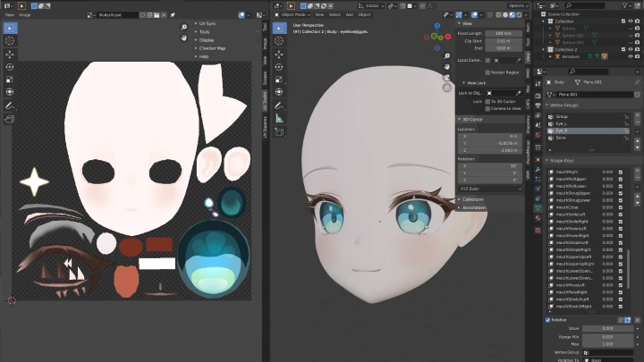Select the Move tool in the 3D viewport toolbar
Viewport: 644px width, 362px height.
279,55
